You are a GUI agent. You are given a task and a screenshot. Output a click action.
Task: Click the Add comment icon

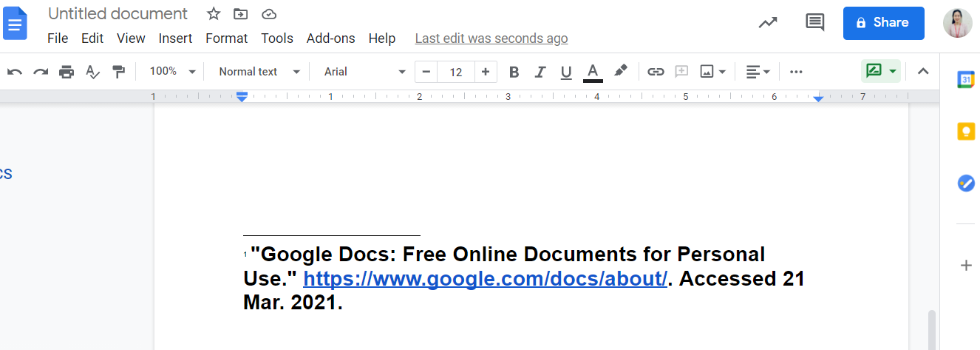tap(681, 72)
